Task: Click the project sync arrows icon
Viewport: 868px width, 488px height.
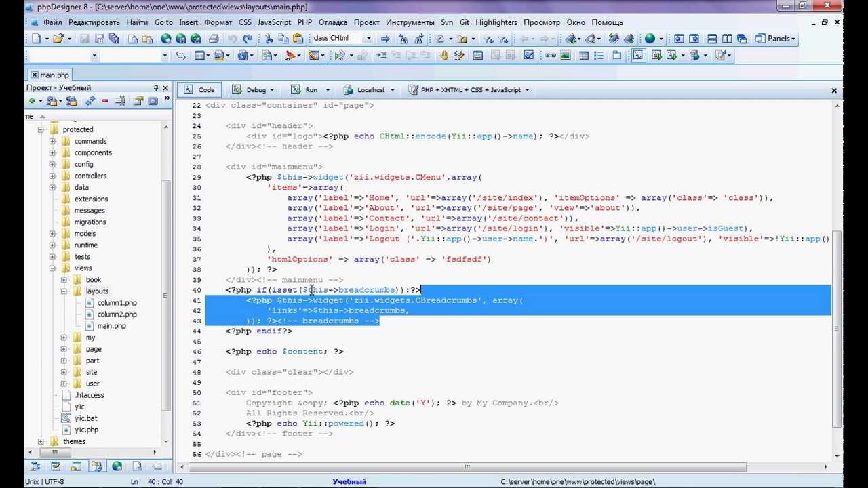Action: [x=90, y=101]
